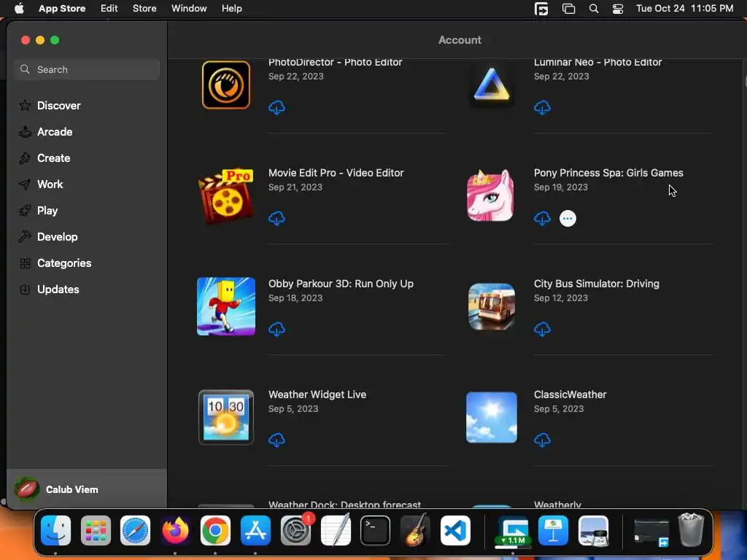The width and height of the screenshot is (747, 560).
Task: Redownload Pony Princess Spa: Girls Games
Action: point(542,219)
